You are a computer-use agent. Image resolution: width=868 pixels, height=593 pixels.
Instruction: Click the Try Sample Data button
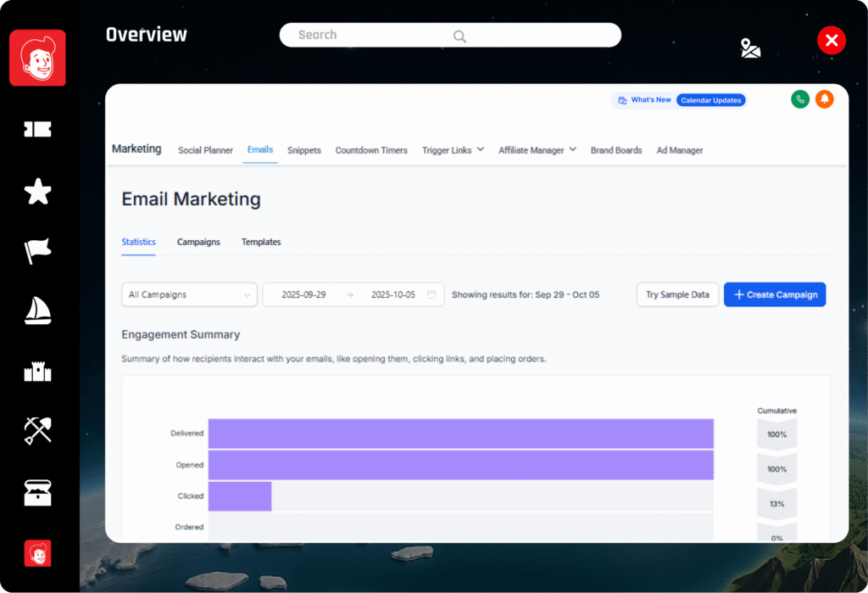coord(677,295)
